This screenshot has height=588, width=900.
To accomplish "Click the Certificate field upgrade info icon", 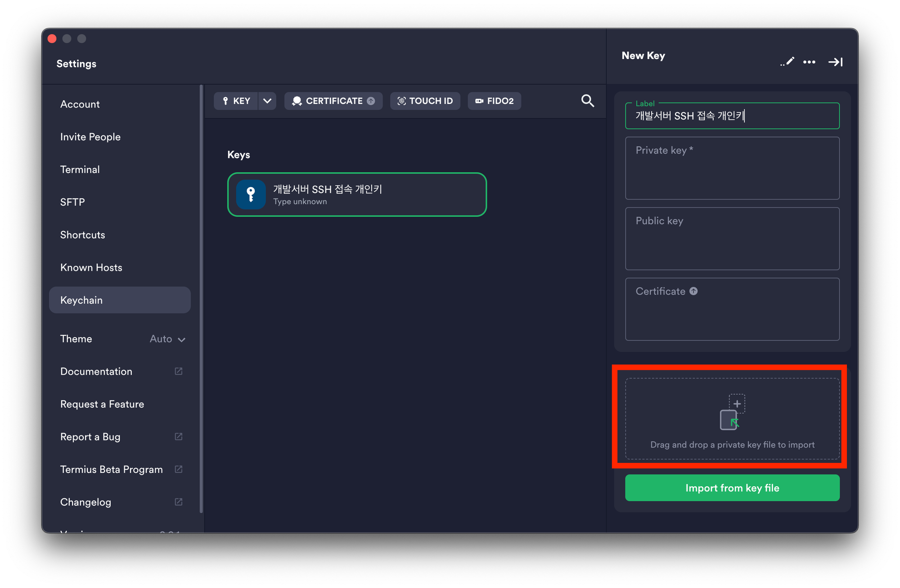I will tap(693, 291).
